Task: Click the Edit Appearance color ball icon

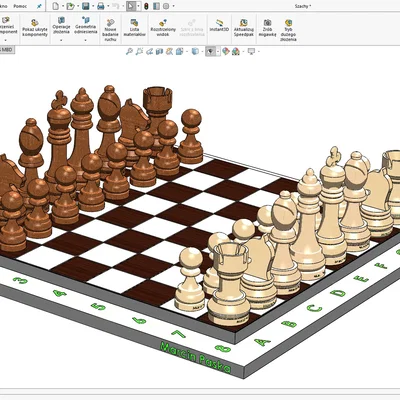Action: (226, 51)
